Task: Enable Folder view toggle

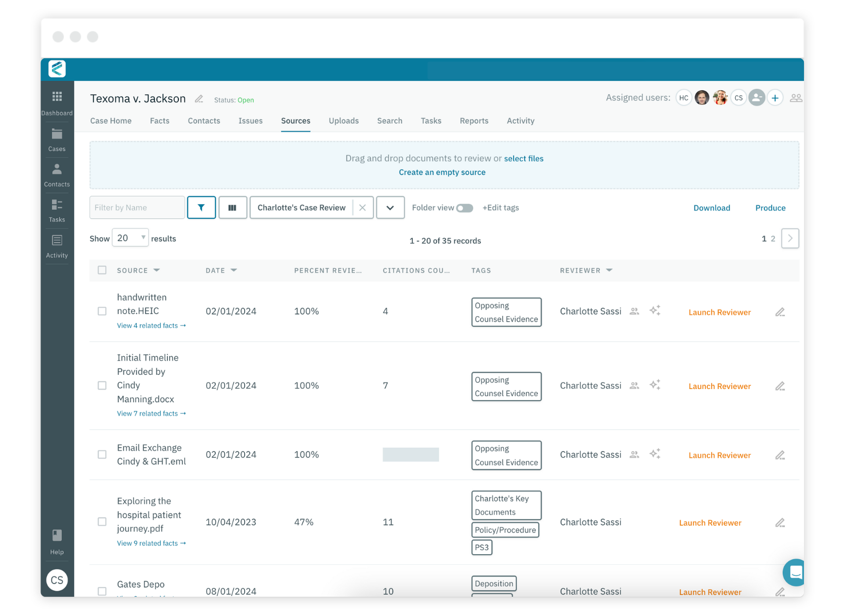Action: point(465,208)
